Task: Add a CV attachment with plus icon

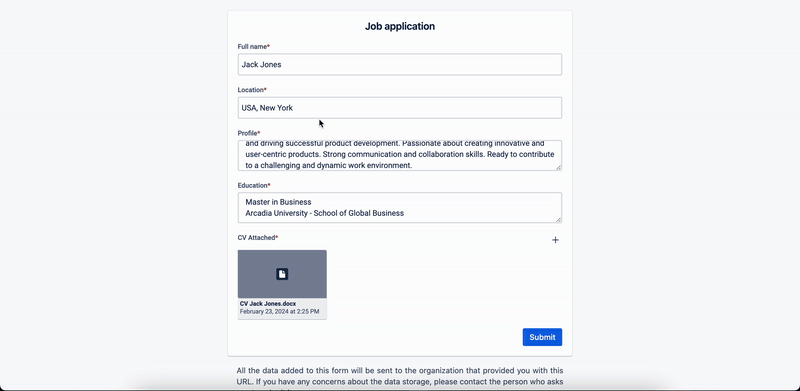Action: pos(555,240)
